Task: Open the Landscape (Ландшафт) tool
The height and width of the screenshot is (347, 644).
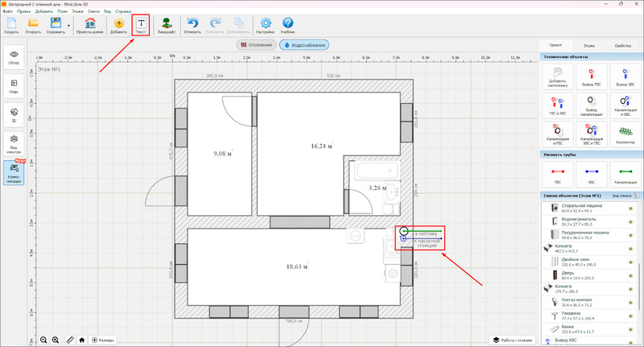Action: point(166,25)
